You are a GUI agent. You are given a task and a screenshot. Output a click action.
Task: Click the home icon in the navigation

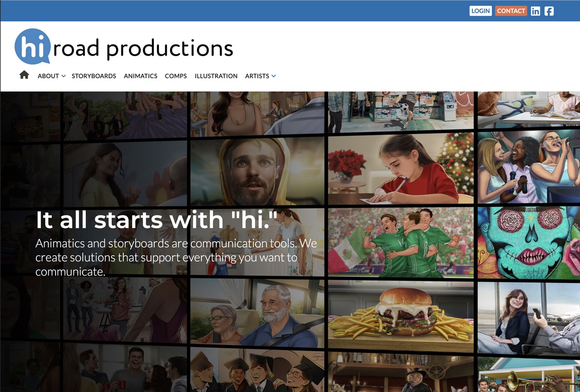pyautogui.click(x=24, y=75)
